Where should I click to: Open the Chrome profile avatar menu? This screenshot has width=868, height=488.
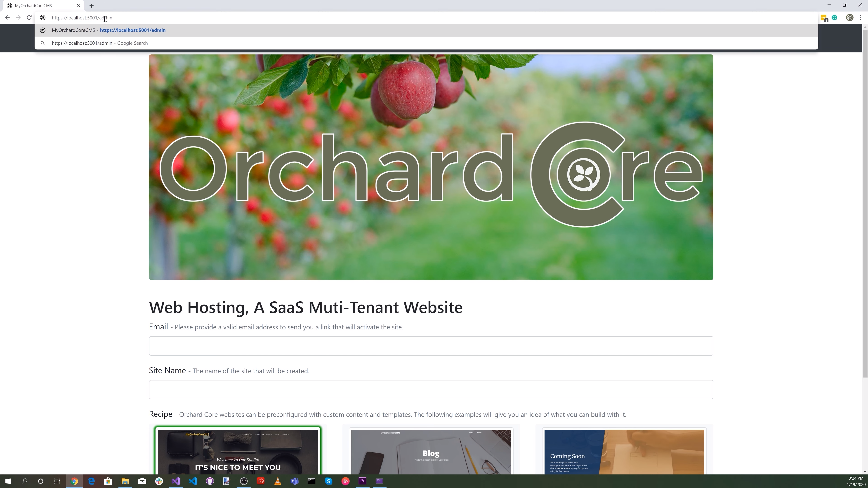click(x=849, y=18)
